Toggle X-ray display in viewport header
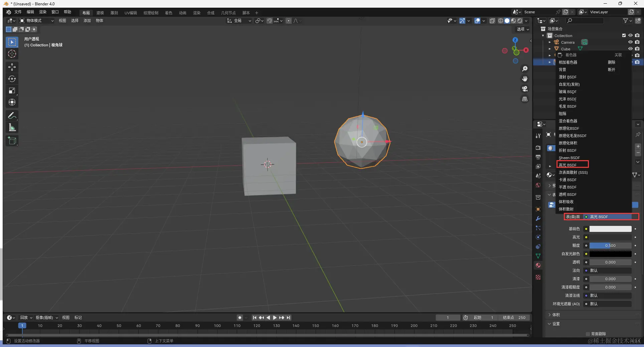Screen dimensions: 644x347 [x=492, y=21]
